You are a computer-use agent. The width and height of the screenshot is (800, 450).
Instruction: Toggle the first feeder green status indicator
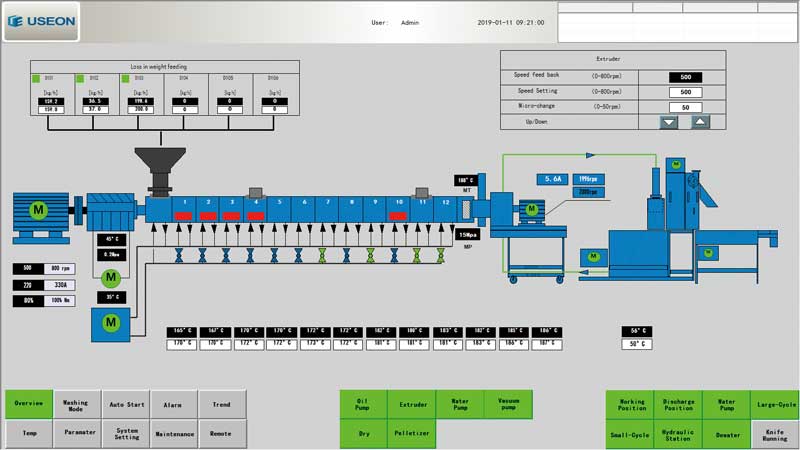[x=36, y=79]
